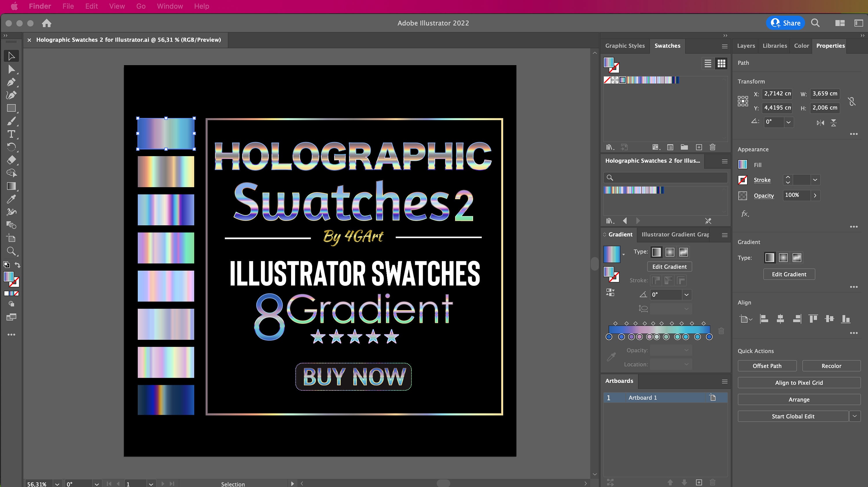Select the Zoom tool
Screen dimensions: 868x487
pos(11,251)
